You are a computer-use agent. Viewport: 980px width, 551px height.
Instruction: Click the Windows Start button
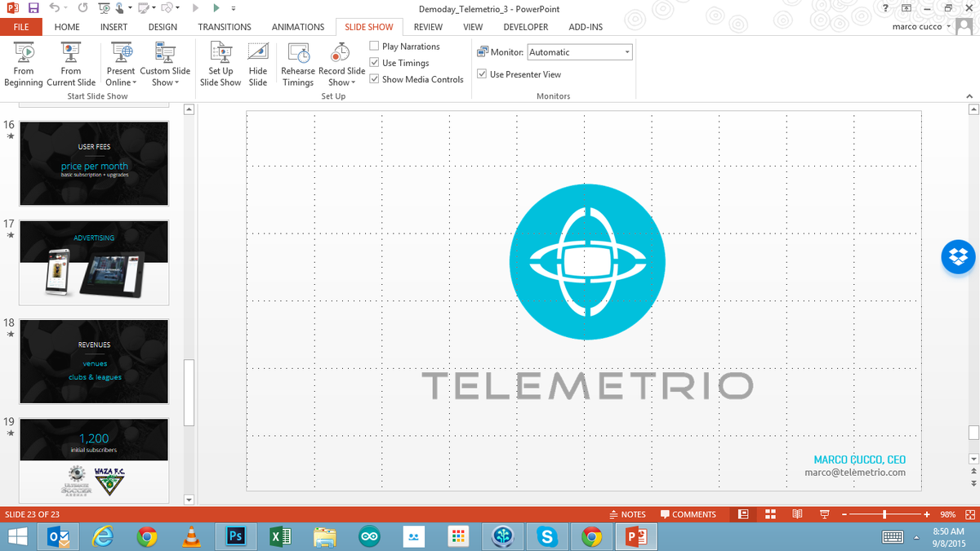click(x=17, y=536)
